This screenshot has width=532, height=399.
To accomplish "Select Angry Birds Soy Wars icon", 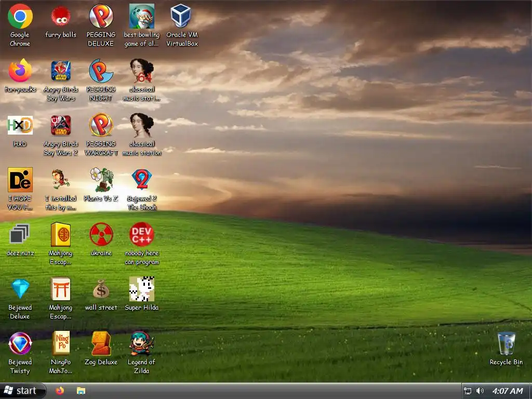I will (61, 71).
